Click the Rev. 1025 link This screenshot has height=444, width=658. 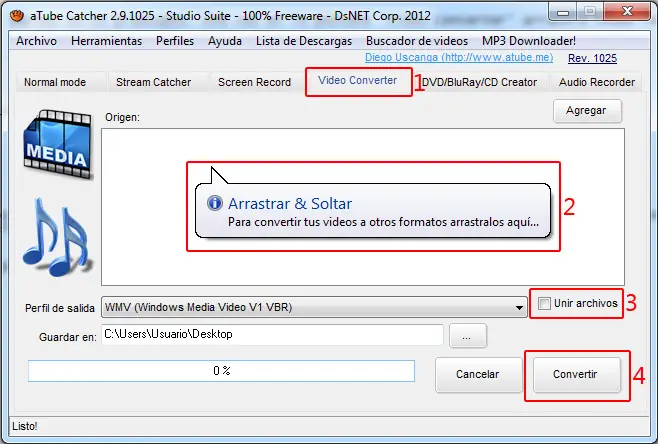[592, 58]
